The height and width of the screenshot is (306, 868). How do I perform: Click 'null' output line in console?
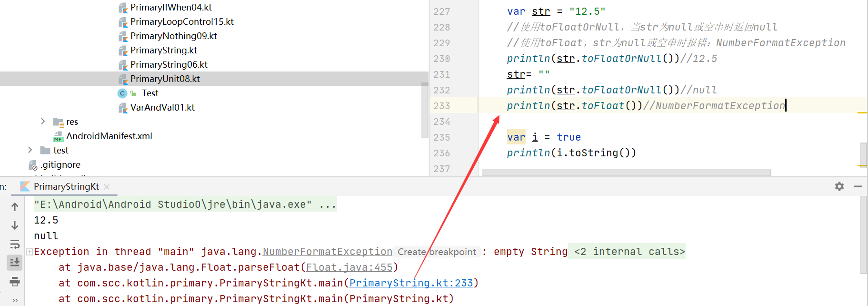pyautogui.click(x=46, y=236)
